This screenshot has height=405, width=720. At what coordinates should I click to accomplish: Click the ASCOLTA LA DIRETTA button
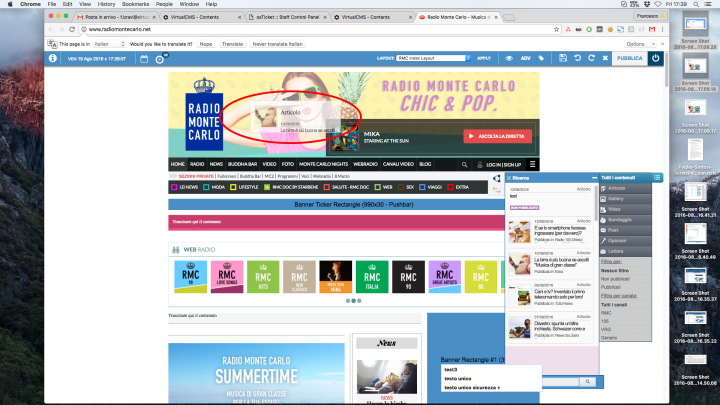(497, 136)
